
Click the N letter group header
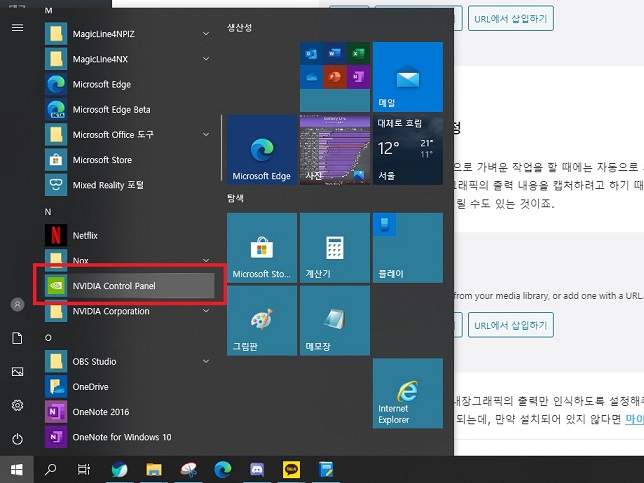pos(48,212)
